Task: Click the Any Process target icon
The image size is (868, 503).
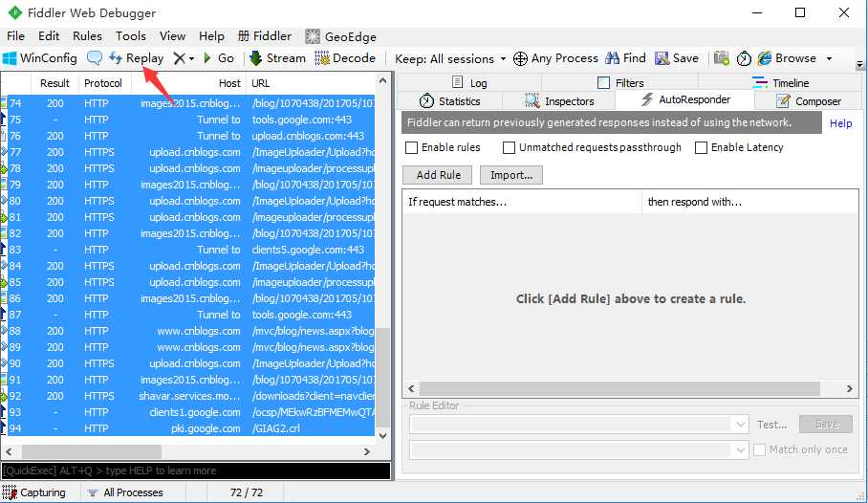Action: (555, 58)
